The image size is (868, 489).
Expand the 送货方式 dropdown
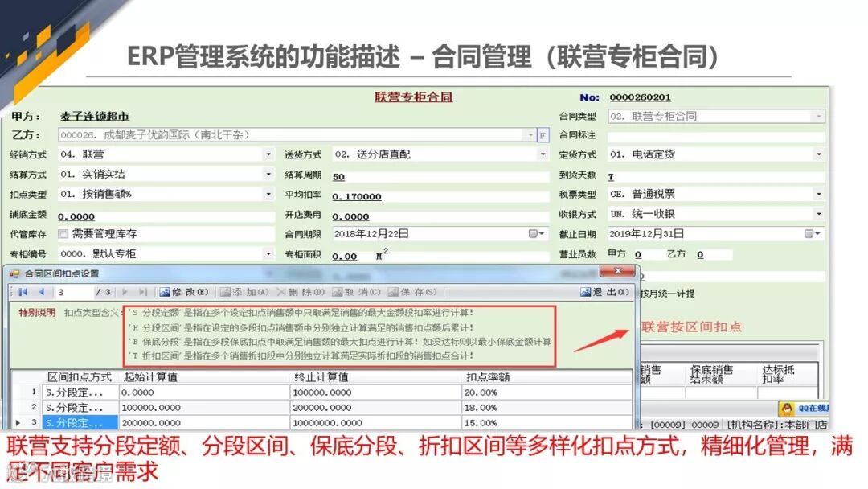(x=542, y=154)
